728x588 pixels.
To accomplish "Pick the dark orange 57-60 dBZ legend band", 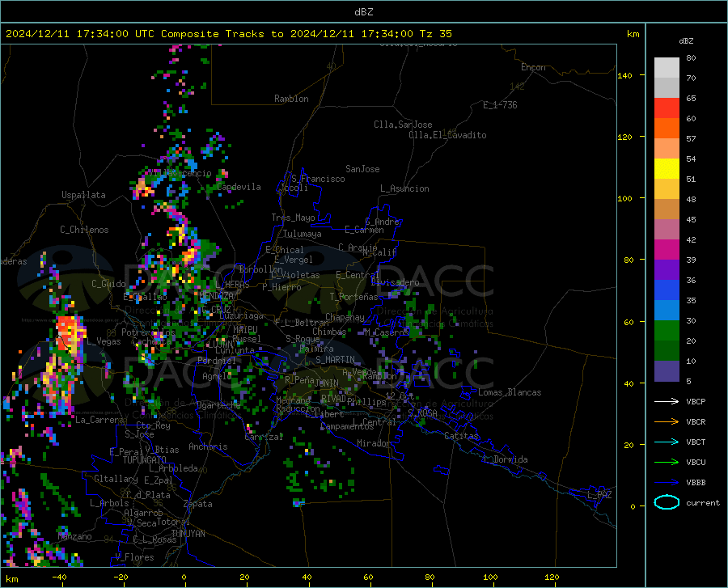I will [x=667, y=129].
